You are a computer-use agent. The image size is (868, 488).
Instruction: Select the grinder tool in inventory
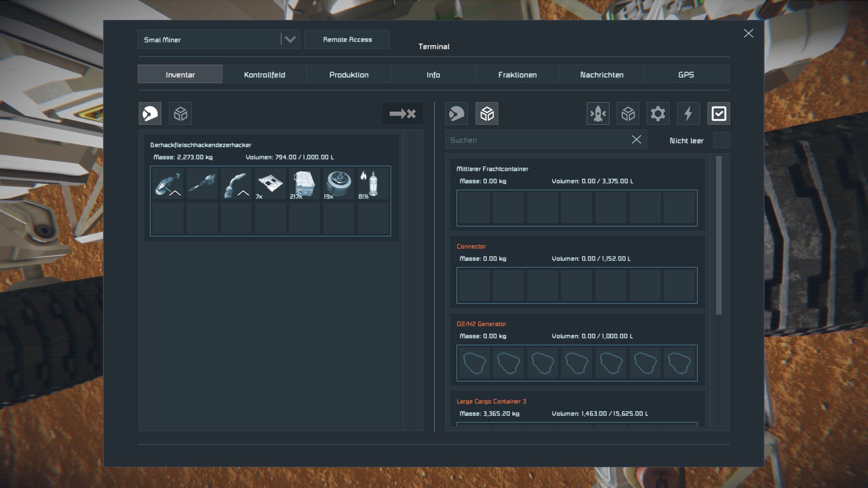(167, 183)
